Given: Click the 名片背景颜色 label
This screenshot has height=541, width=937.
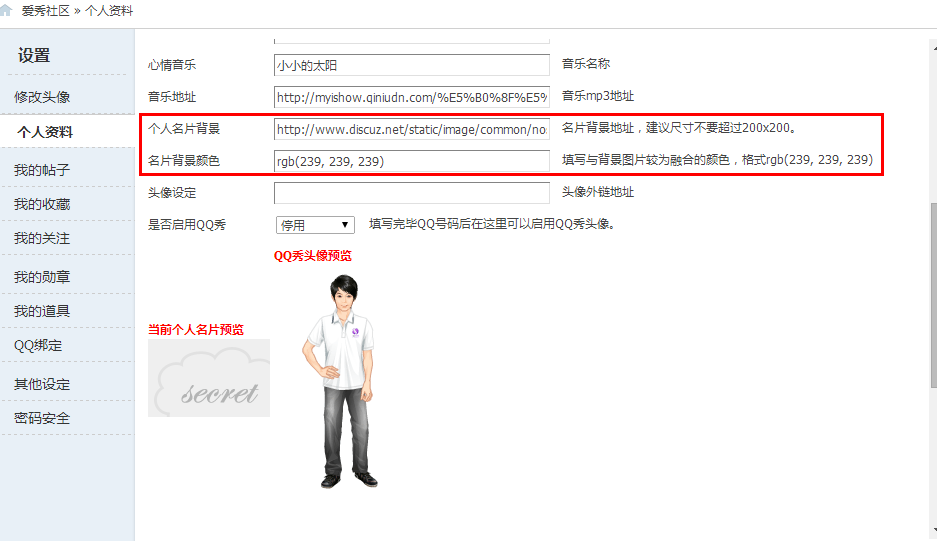Looking at the screenshot, I should [x=184, y=161].
